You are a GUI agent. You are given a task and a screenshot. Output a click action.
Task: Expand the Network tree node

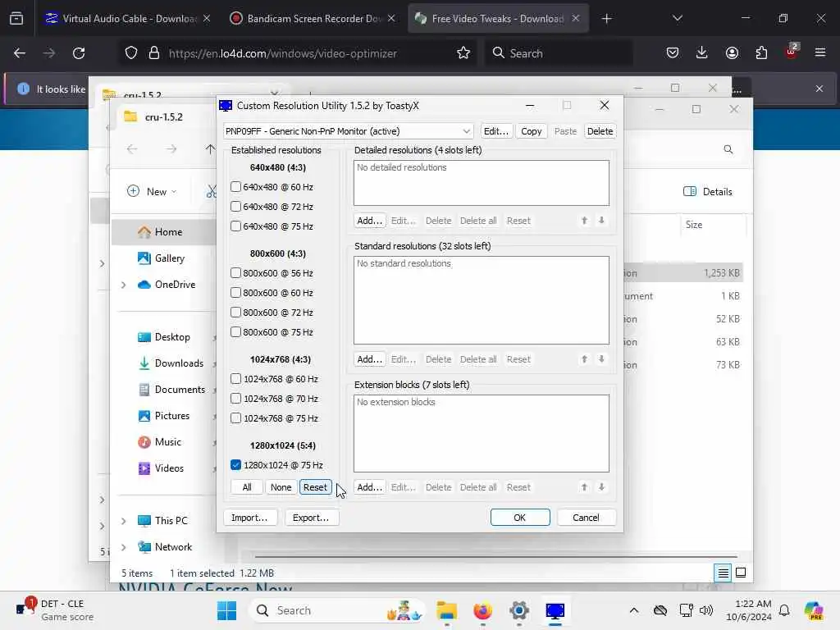(123, 547)
